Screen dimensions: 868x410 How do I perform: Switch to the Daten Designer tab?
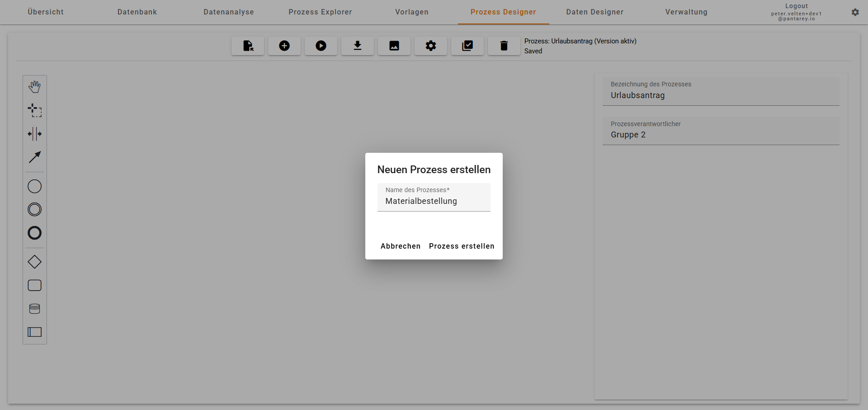594,12
